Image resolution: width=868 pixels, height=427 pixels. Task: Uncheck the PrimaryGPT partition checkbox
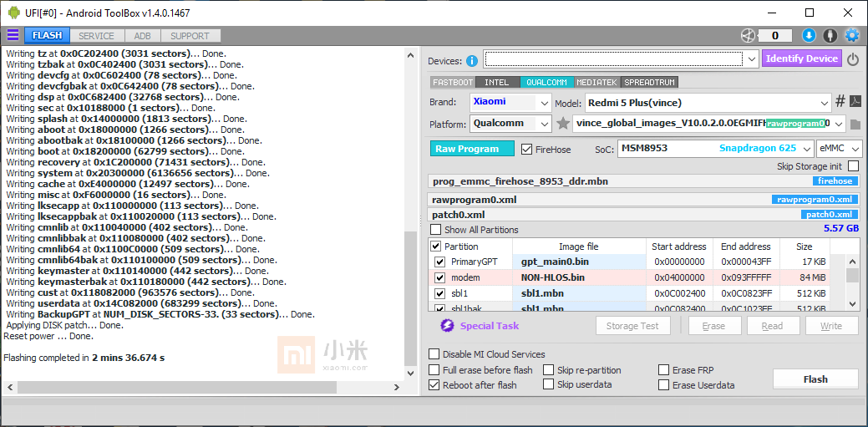tap(440, 262)
